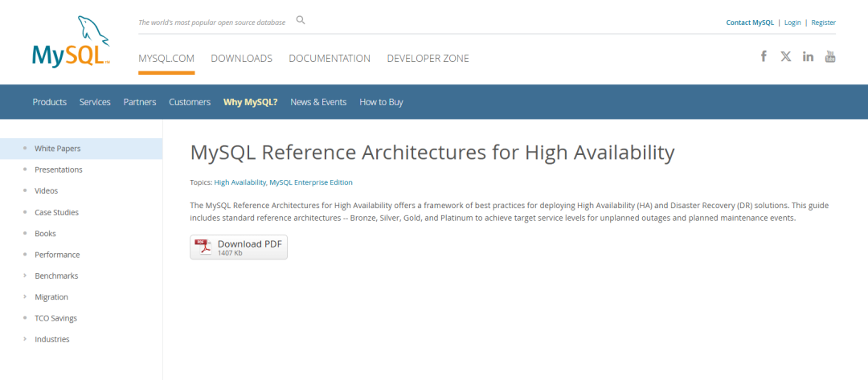This screenshot has height=380, width=868.
Task: Open News & Events menu
Action: [318, 102]
